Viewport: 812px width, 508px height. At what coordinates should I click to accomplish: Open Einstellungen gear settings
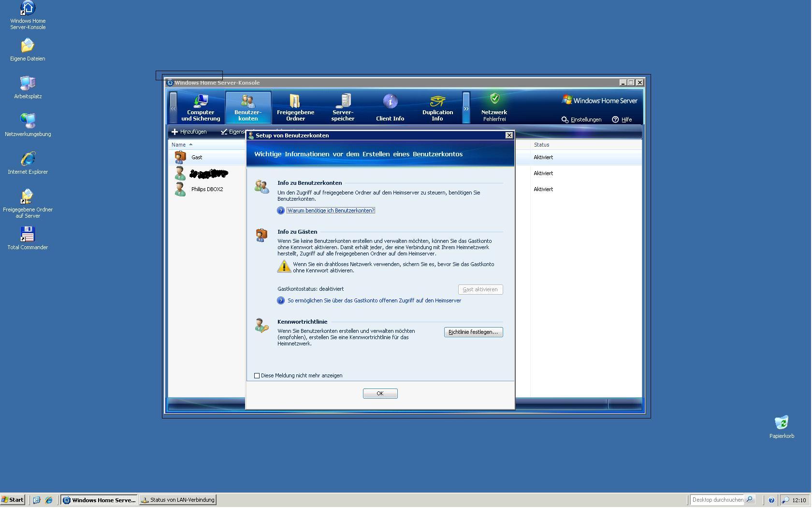pos(581,120)
